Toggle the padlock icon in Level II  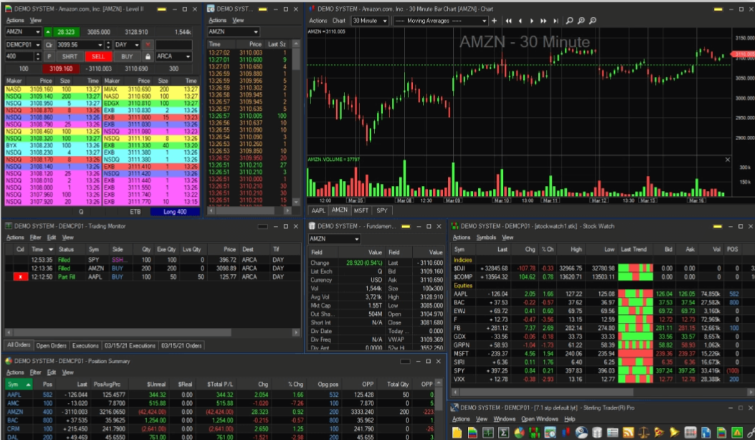click(148, 56)
